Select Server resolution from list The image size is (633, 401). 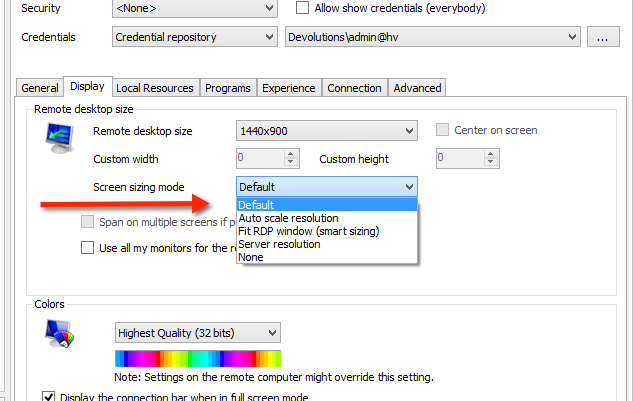pyautogui.click(x=279, y=244)
